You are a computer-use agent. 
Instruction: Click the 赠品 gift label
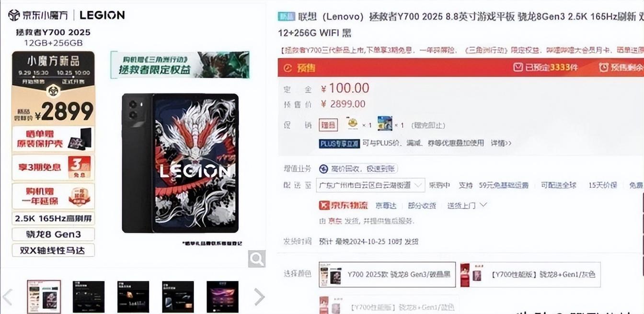(x=329, y=125)
